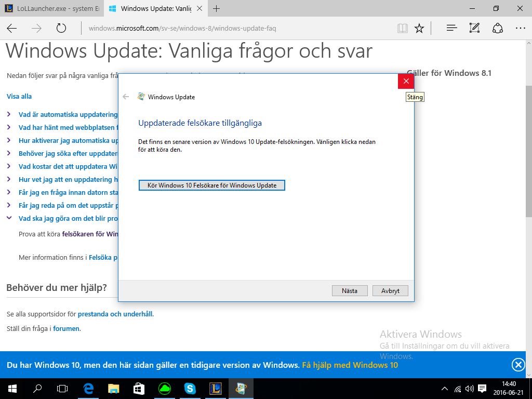Click the Nästa button
Viewport: 532px width, 399px height.
tap(350, 291)
